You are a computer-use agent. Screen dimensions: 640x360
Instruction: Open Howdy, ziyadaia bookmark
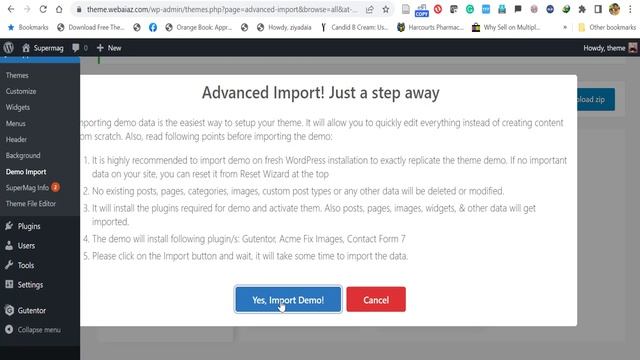pos(284,27)
